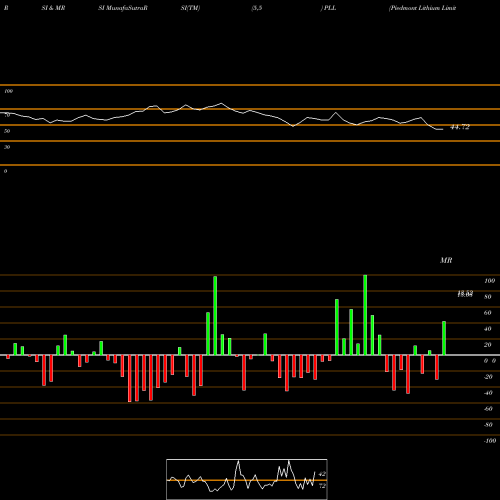Click the 'SI MunafaSutraR' header label

[x=123, y=8]
